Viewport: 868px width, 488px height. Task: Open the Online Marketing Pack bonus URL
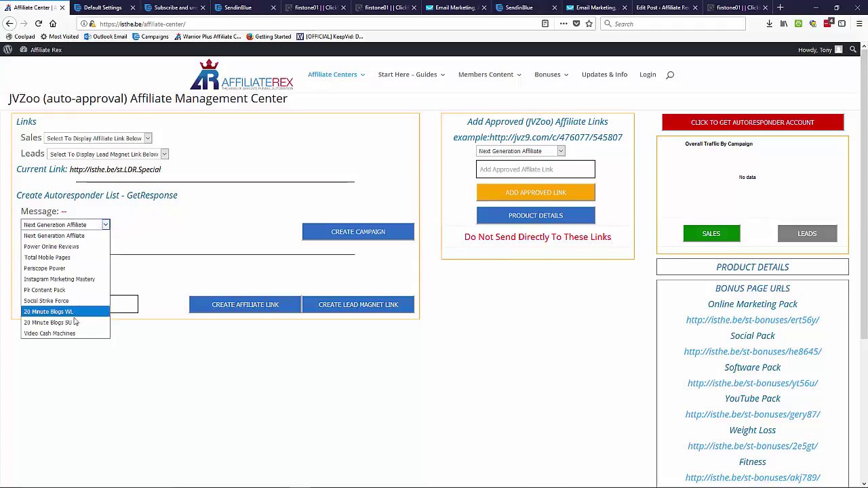753,320
